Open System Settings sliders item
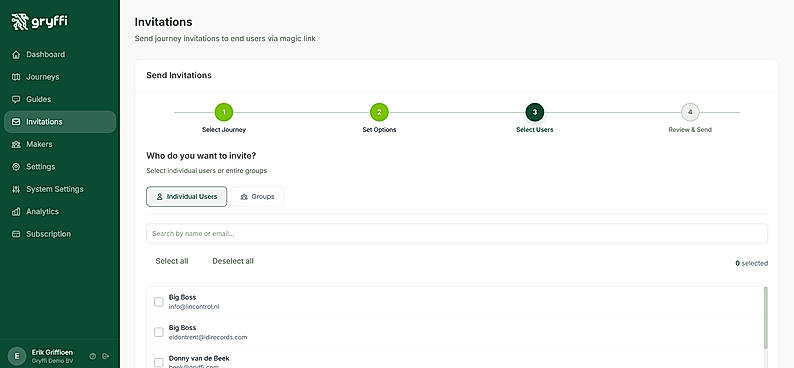Screen dimensions: 794x368 (16, 189)
